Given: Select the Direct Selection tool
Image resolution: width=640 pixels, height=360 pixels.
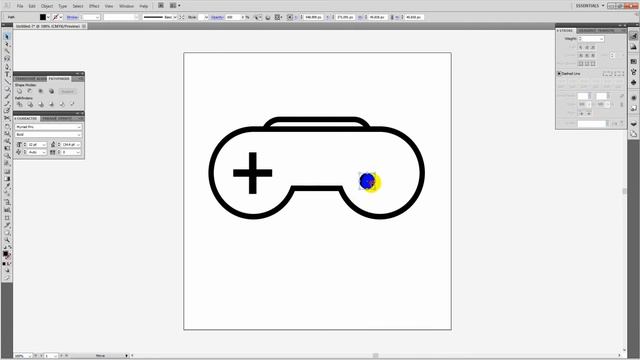Looking at the screenshot, I should [7, 44].
